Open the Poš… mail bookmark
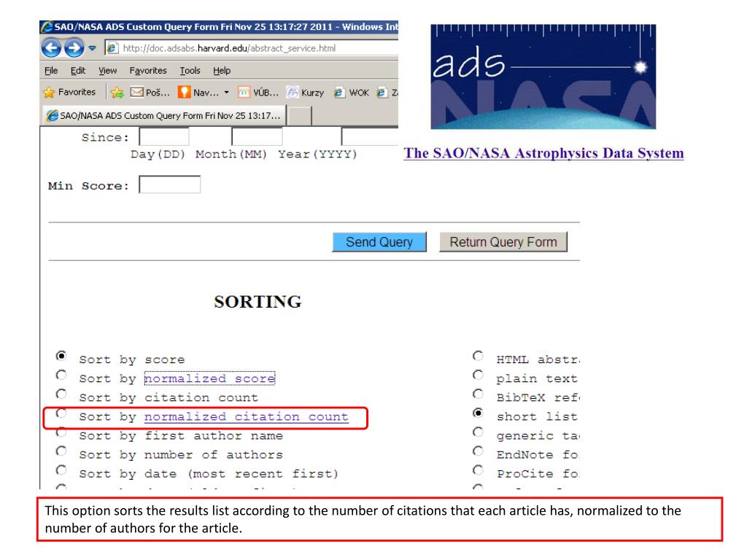The image size is (747, 560). pyautogui.click(x=150, y=93)
